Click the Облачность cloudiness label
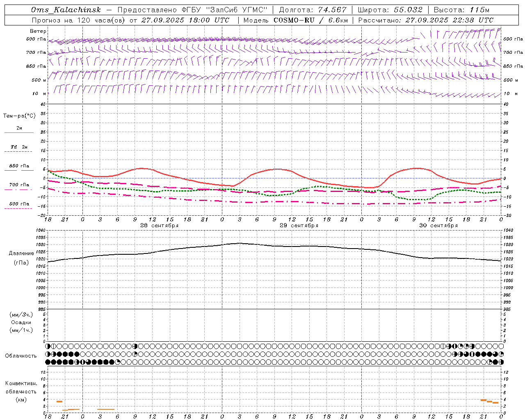Image resolution: width=525 pixels, height=420 pixels. 21,356
